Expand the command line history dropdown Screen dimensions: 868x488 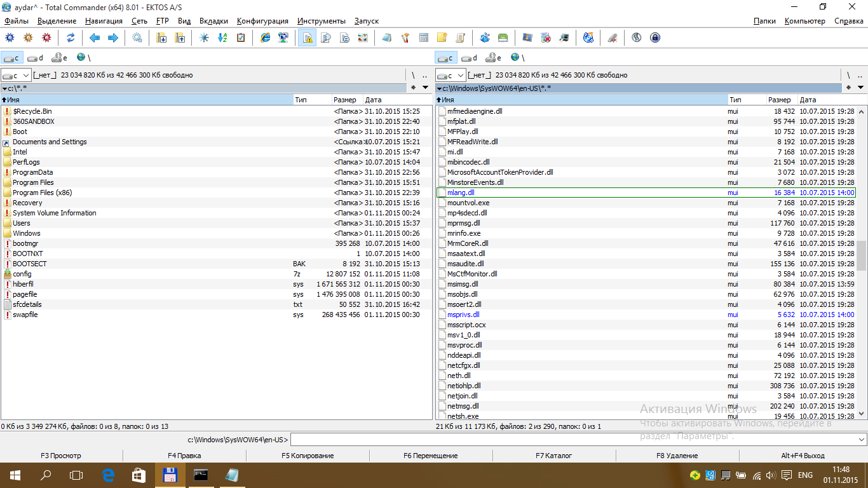point(862,440)
